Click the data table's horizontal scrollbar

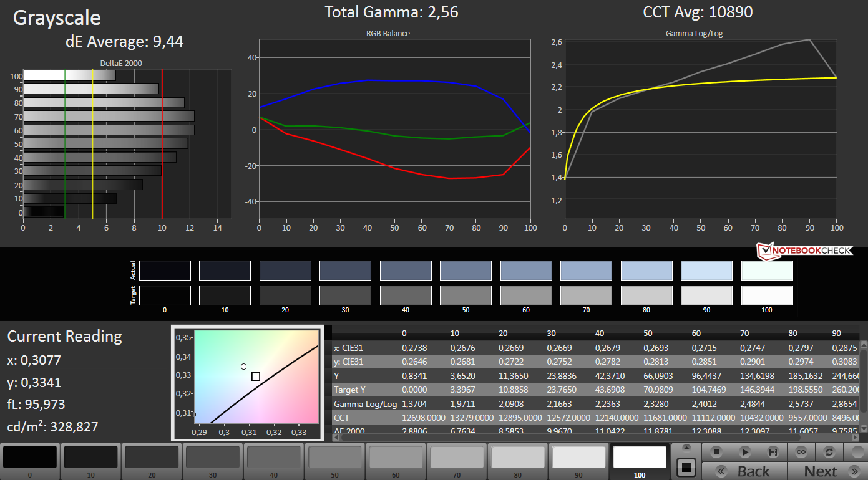pos(596,438)
